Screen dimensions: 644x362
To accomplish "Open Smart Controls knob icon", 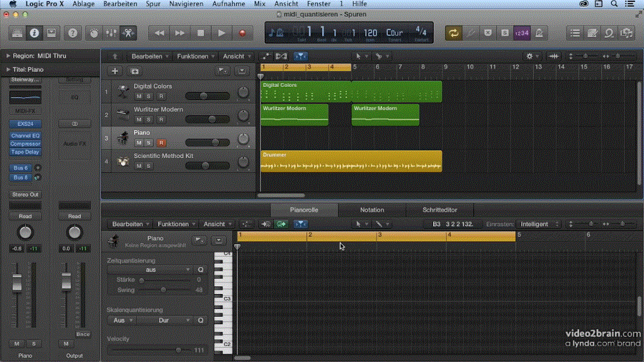I will click(x=94, y=33).
